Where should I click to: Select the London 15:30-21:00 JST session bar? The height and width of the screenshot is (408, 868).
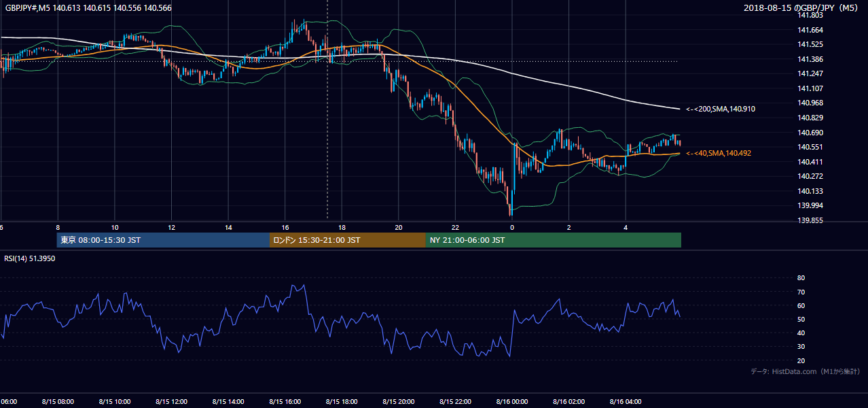348,240
